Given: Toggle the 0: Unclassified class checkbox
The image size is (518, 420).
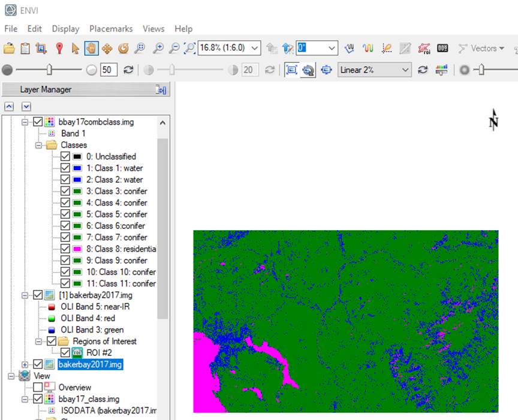Looking at the screenshot, I should click(x=65, y=156).
